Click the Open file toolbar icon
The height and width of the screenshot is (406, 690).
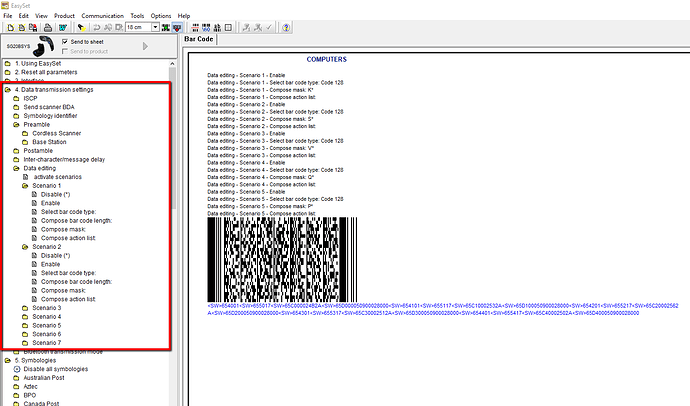tap(22, 28)
